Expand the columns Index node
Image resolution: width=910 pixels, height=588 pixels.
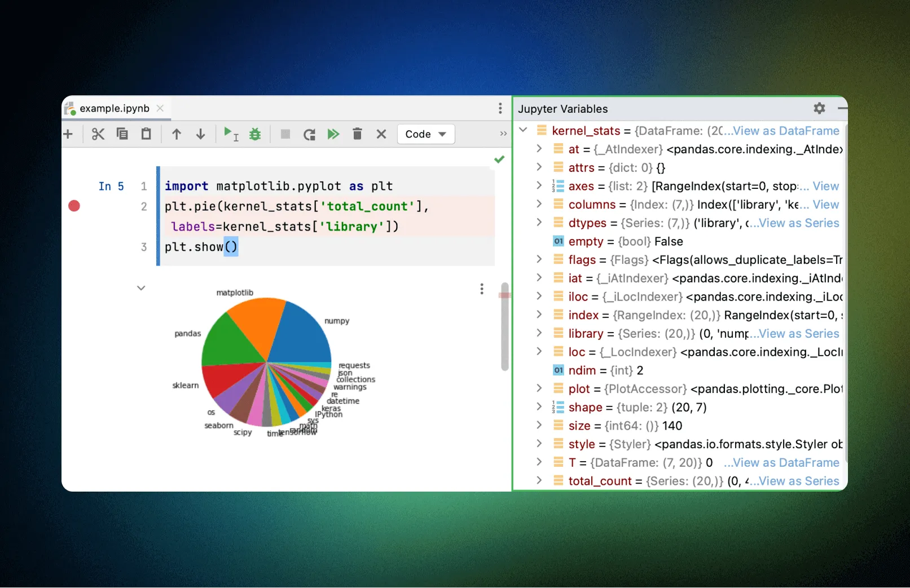[539, 204]
